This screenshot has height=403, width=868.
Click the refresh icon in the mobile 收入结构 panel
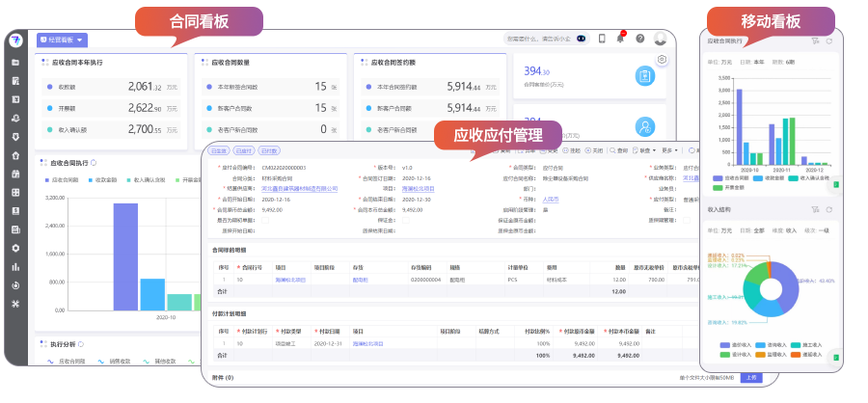tap(828, 207)
